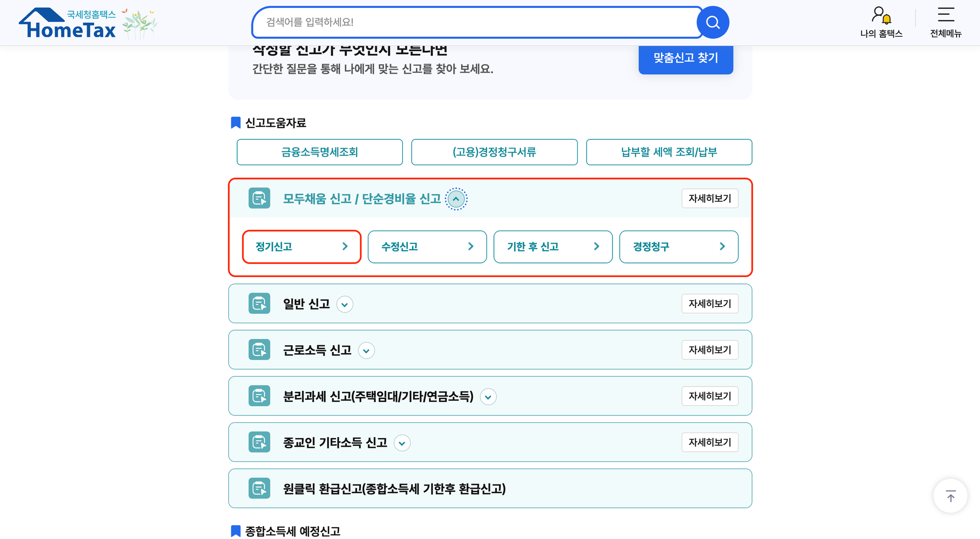Select 정기신고 option
The height and width of the screenshot is (539, 980).
301,247
